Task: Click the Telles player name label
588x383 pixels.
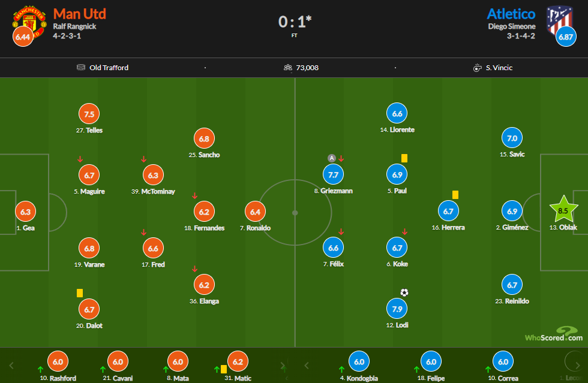Action: pyautogui.click(x=89, y=130)
